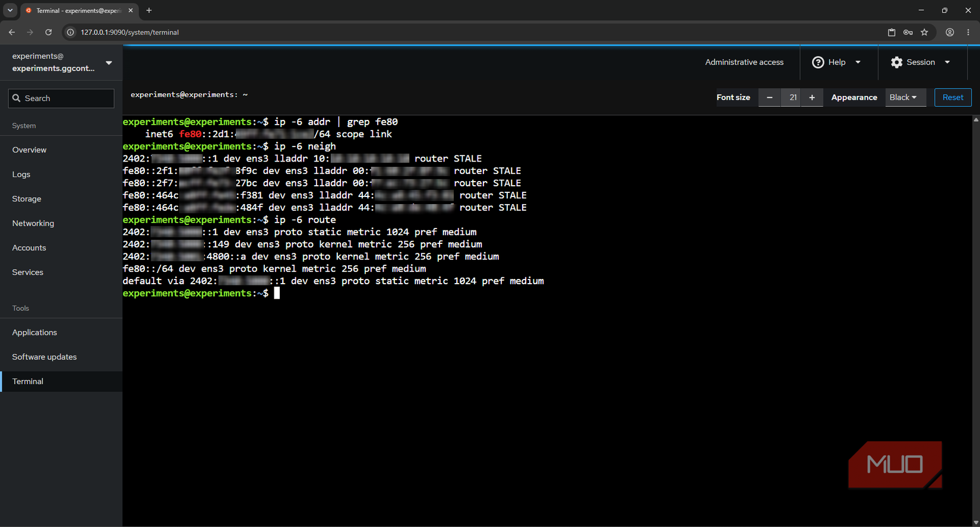Click the site information icon in address bar

click(x=70, y=32)
